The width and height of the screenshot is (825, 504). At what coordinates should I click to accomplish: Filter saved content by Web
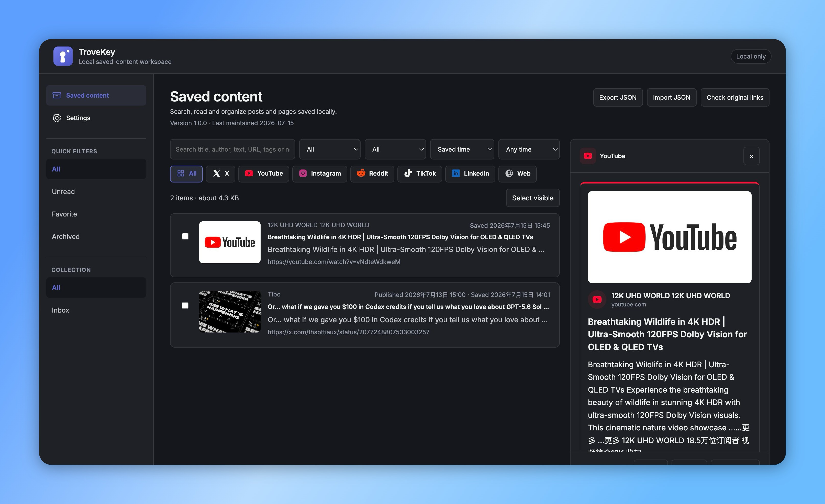(x=518, y=174)
